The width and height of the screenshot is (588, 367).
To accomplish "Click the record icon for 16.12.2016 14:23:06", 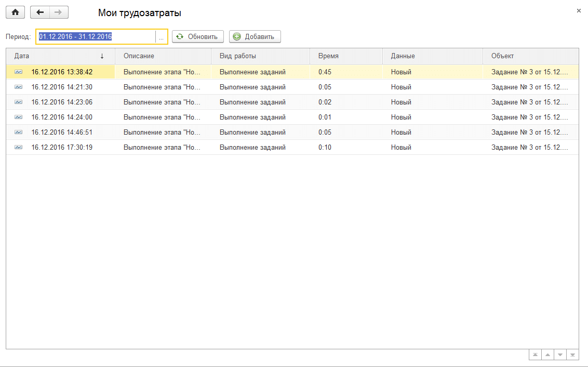I will click(19, 102).
